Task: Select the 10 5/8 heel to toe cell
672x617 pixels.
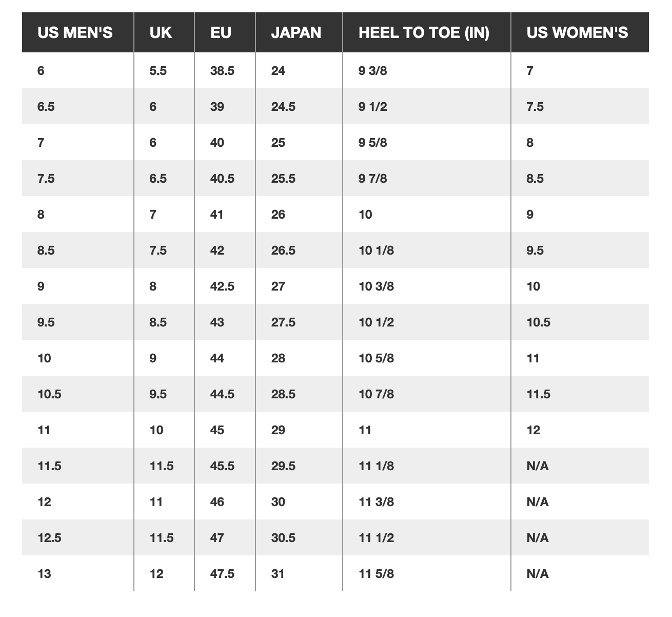Action: (376, 358)
